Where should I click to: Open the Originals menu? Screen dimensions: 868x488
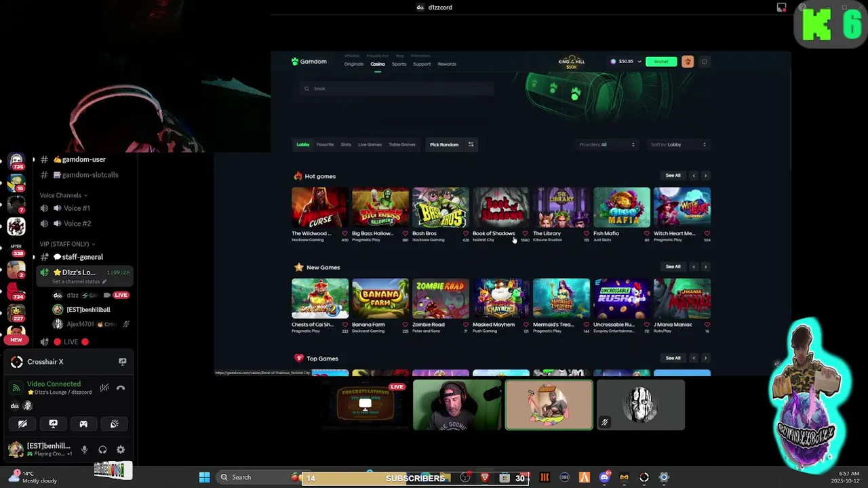353,64
